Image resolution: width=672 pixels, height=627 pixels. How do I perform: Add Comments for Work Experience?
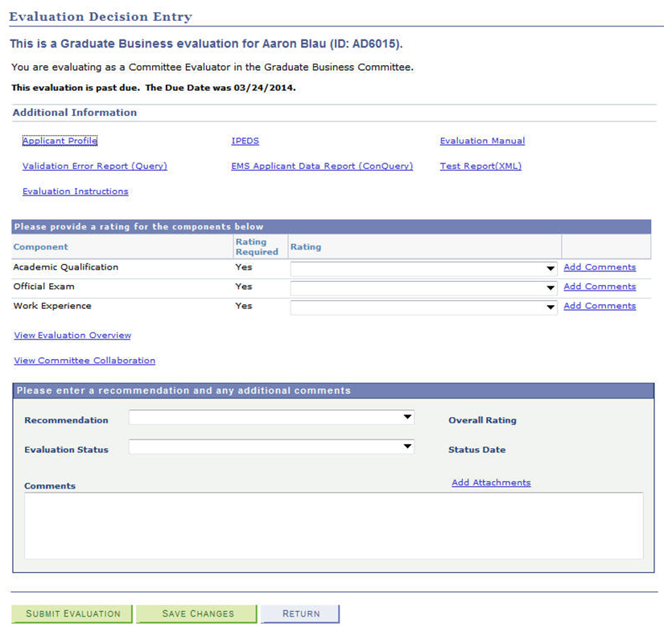tap(600, 305)
